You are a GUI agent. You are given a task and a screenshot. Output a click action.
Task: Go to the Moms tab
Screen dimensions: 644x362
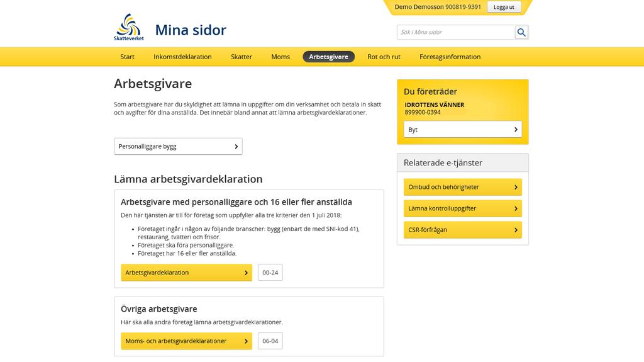[280, 57]
